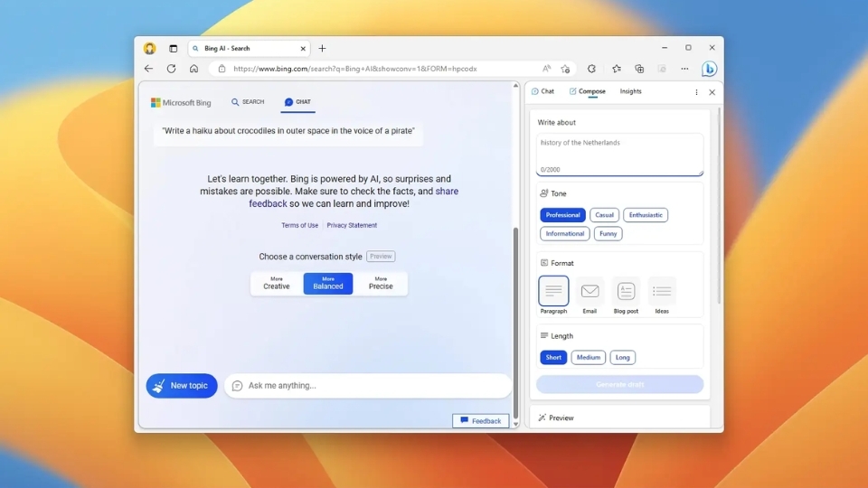
Task: Open the browser profile avatar
Action: 149,48
